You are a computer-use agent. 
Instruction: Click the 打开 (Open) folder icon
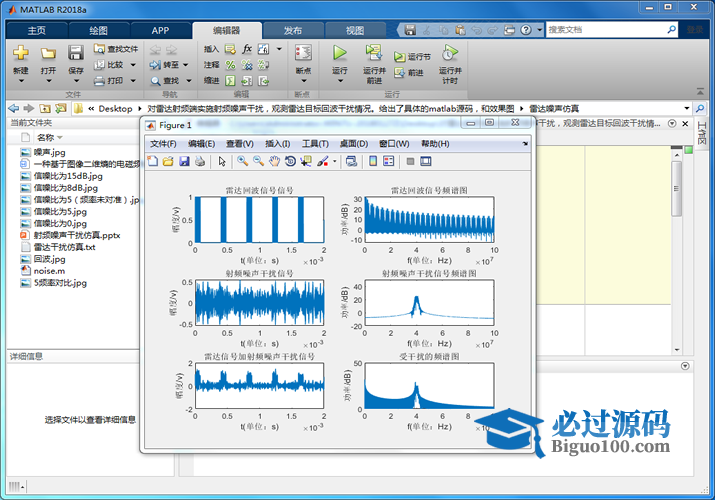pos(48,53)
